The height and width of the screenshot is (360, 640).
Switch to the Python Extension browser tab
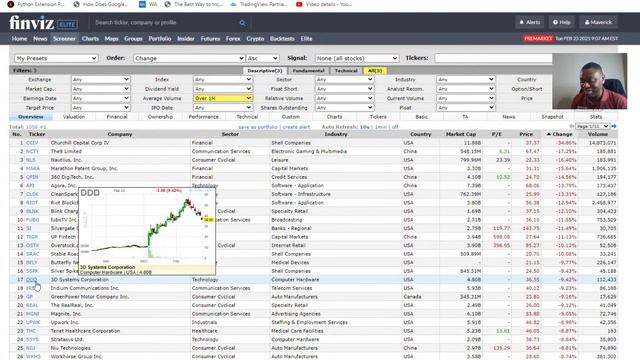tap(36, 4)
